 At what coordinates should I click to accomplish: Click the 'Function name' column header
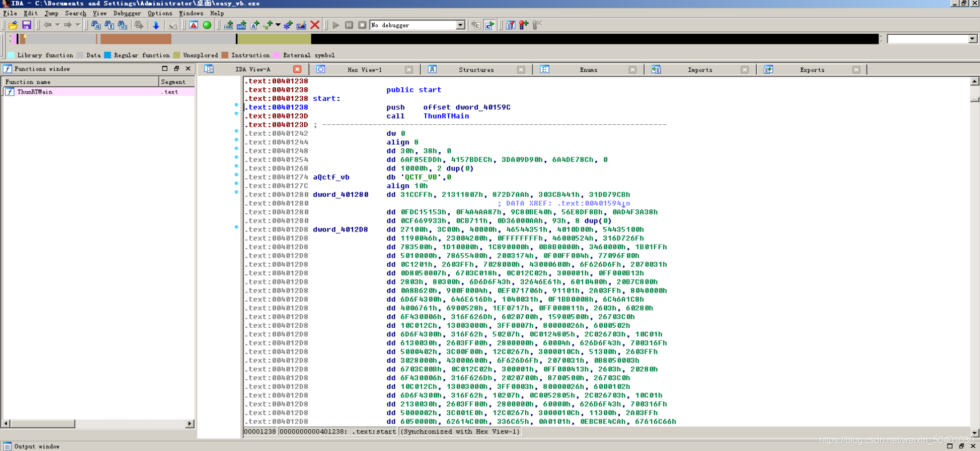coord(80,82)
